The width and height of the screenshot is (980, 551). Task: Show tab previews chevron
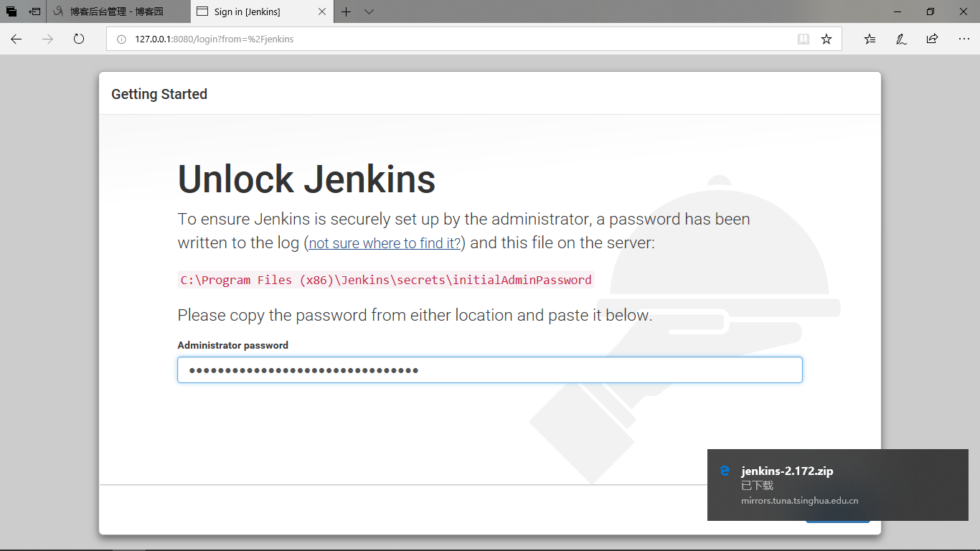tap(369, 11)
